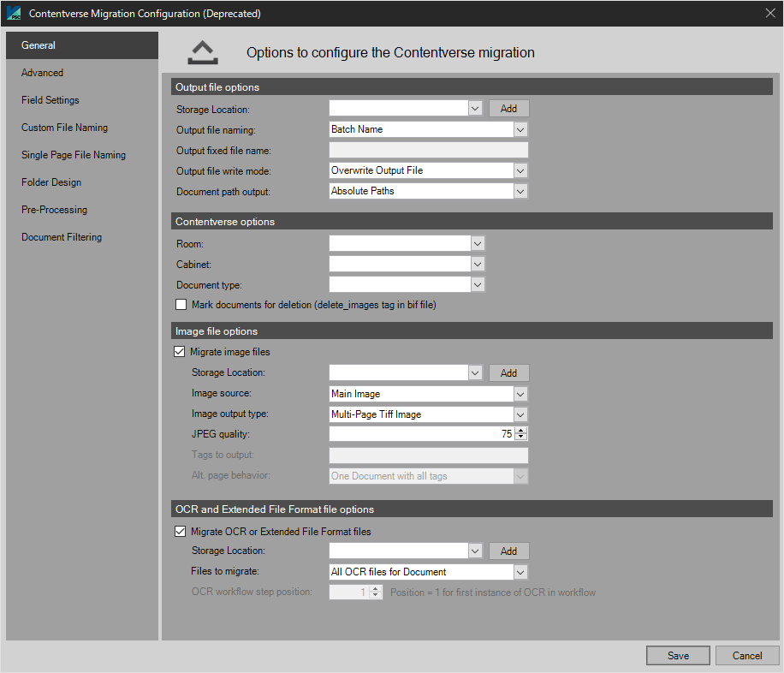Click the app logo icon in title bar
The width and height of the screenshot is (784, 673).
tap(14, 13)
